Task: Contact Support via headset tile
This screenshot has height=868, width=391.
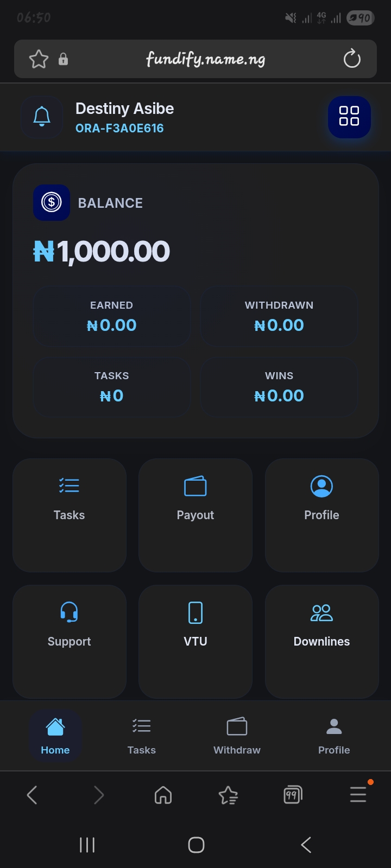Action: point(70,641)
